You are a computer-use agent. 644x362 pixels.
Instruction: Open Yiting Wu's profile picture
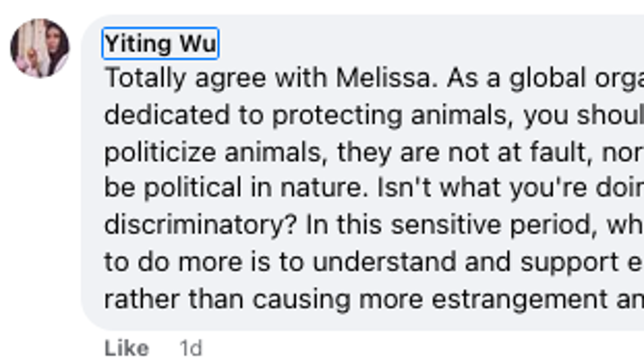(x=40, y=48)
